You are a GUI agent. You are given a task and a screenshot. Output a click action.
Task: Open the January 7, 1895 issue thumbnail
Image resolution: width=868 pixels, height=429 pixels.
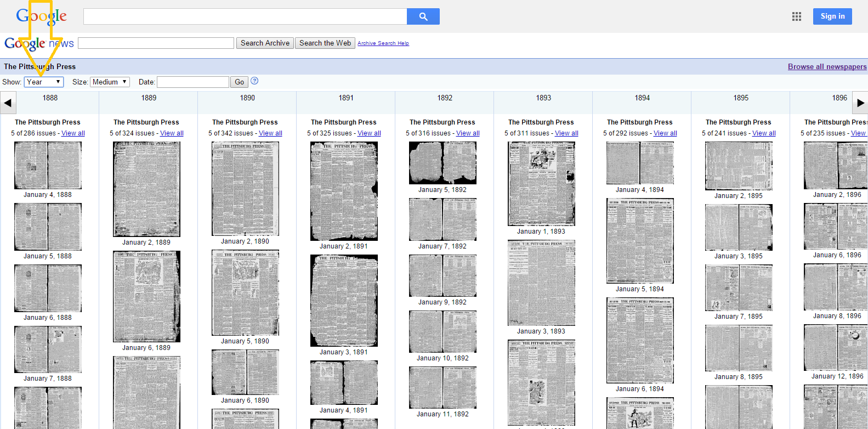tap(739, 287)
